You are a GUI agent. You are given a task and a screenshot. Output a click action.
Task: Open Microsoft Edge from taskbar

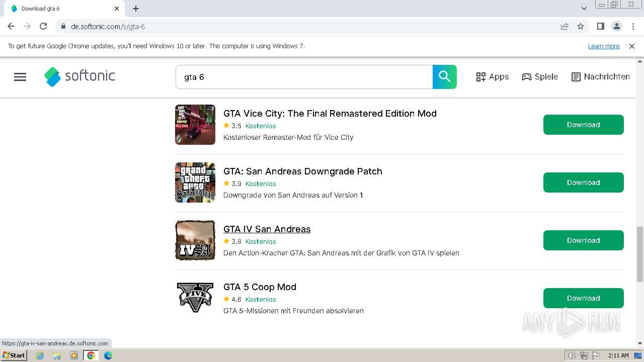(108, 355)
